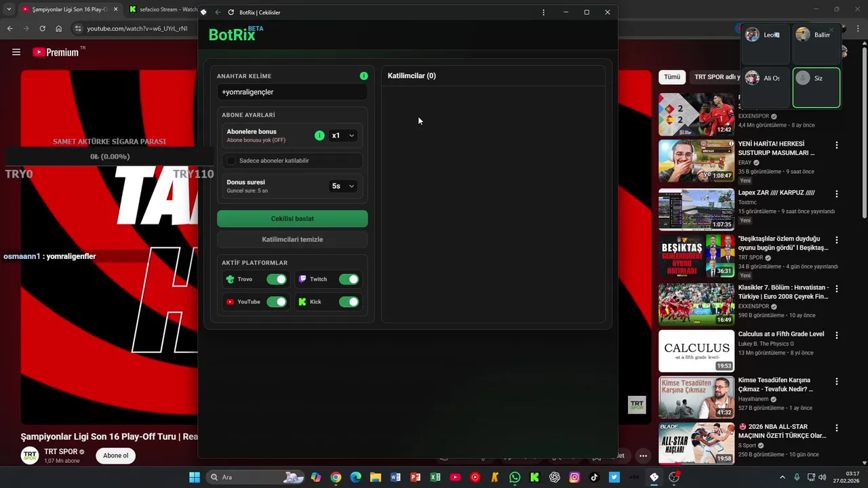Toggle the Trovo platform switch
The width and height of the screenshot is (868, 488).
(277, 279)
